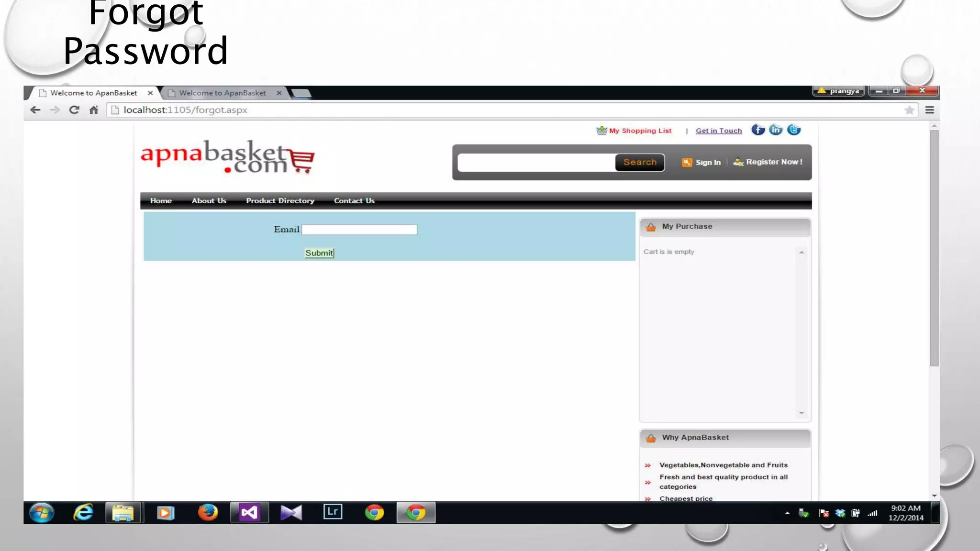Open My Shopping List link

640,131
